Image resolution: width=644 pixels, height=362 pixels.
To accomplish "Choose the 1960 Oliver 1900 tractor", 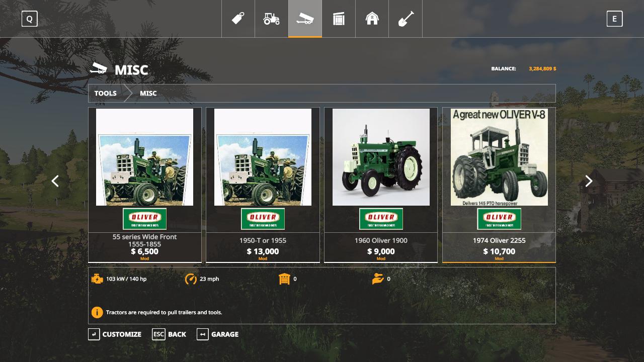I will click(x=381, y=185).
